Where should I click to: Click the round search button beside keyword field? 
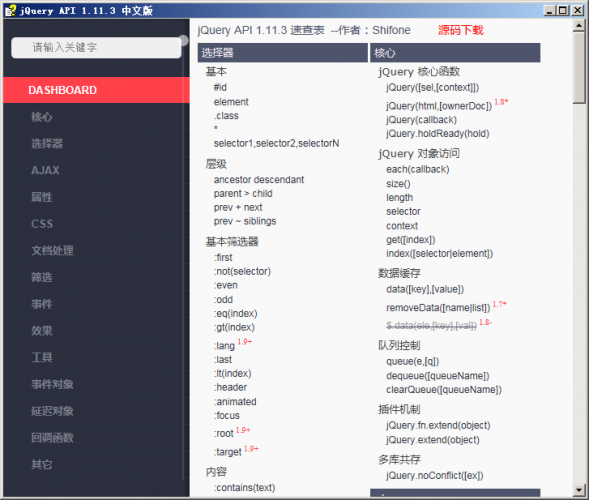(183, 41)
